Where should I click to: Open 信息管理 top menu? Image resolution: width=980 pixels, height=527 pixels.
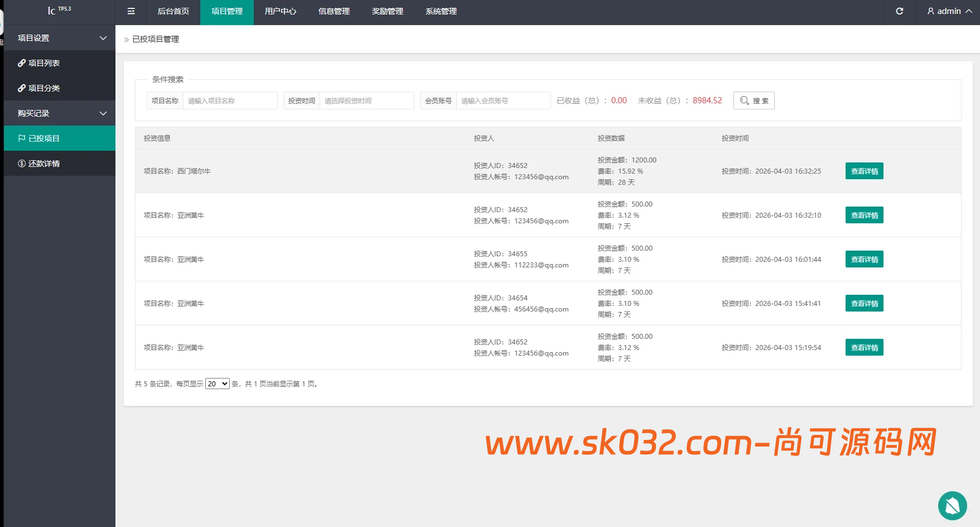(x=334, y=11)
